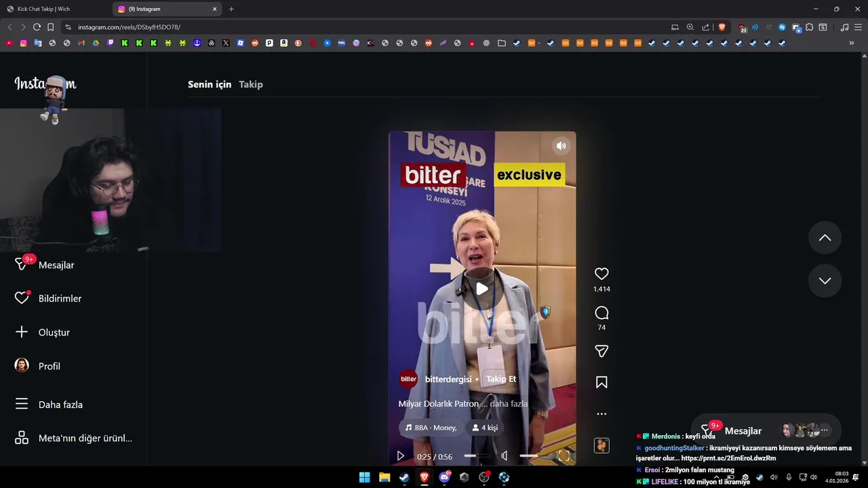Screen dimensions: 868x488
Task: Click the center play button on the reel
Action: (482, 289)
